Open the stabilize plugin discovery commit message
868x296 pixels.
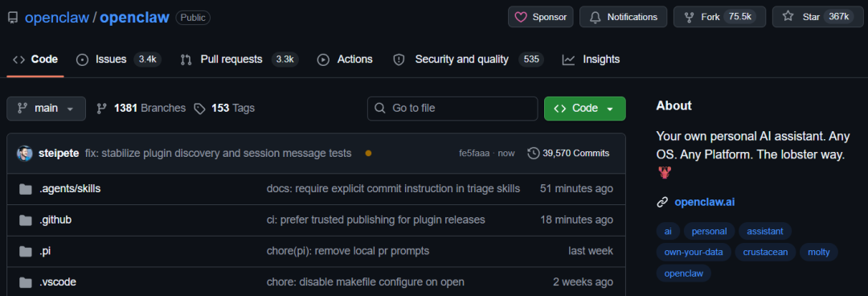click(x=218, y=154)
